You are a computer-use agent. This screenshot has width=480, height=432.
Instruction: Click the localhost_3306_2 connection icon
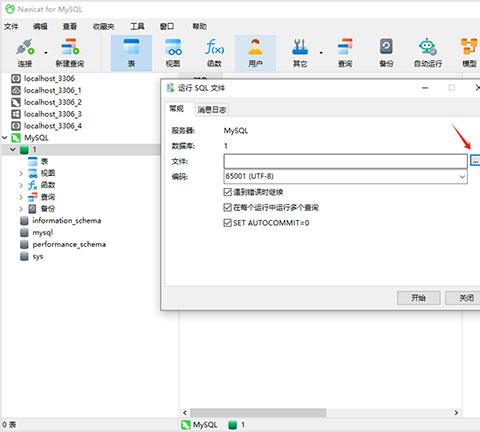click(16, 102)
